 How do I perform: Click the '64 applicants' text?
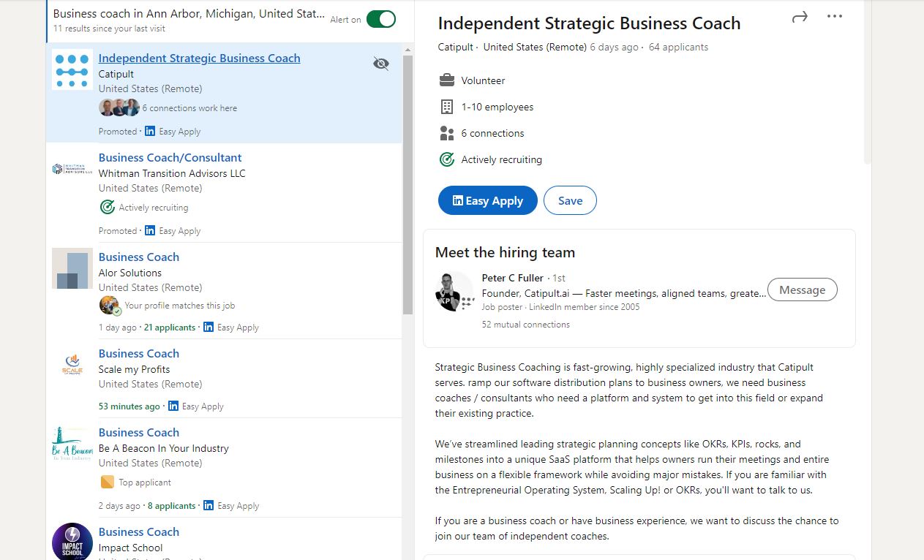pyautogui.click(x=678, y=47)
